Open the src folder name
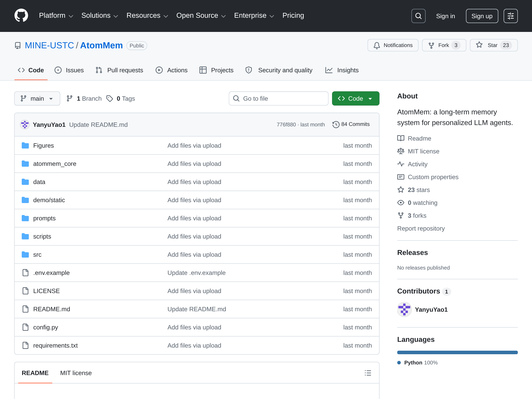 [37, 254]
